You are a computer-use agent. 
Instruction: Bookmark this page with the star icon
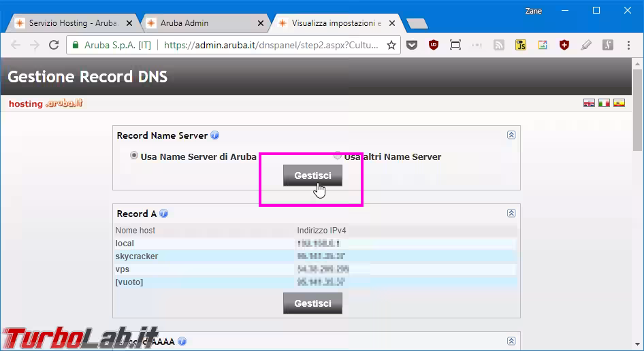[x=391, y=46]
